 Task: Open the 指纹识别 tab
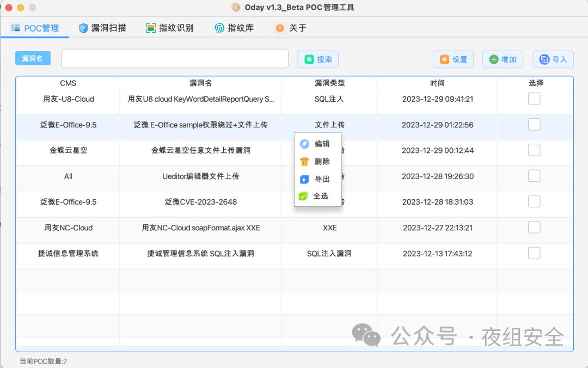click(169, 28)
